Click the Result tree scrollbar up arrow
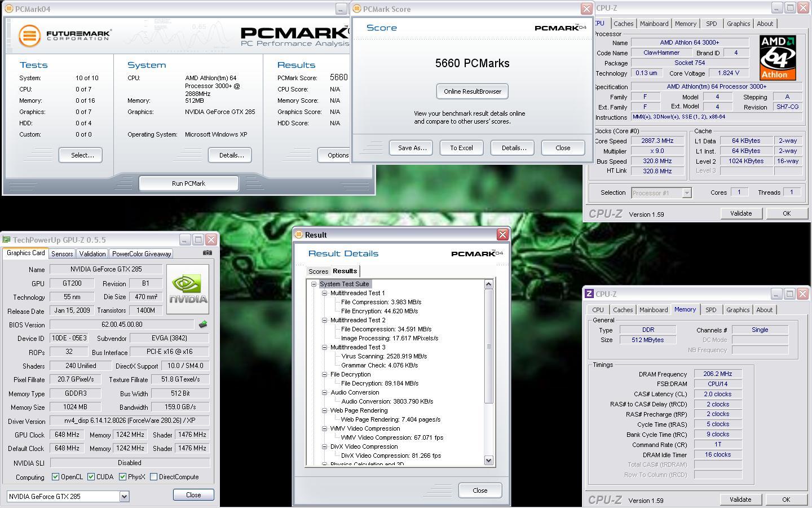The image size is (812, 508). tap(489, 284)
